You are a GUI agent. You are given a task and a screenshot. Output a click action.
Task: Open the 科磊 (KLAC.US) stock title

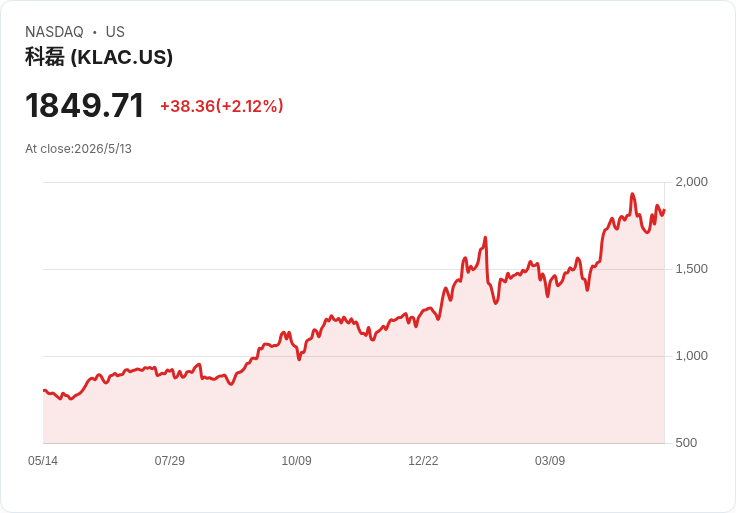click(99, 57)
